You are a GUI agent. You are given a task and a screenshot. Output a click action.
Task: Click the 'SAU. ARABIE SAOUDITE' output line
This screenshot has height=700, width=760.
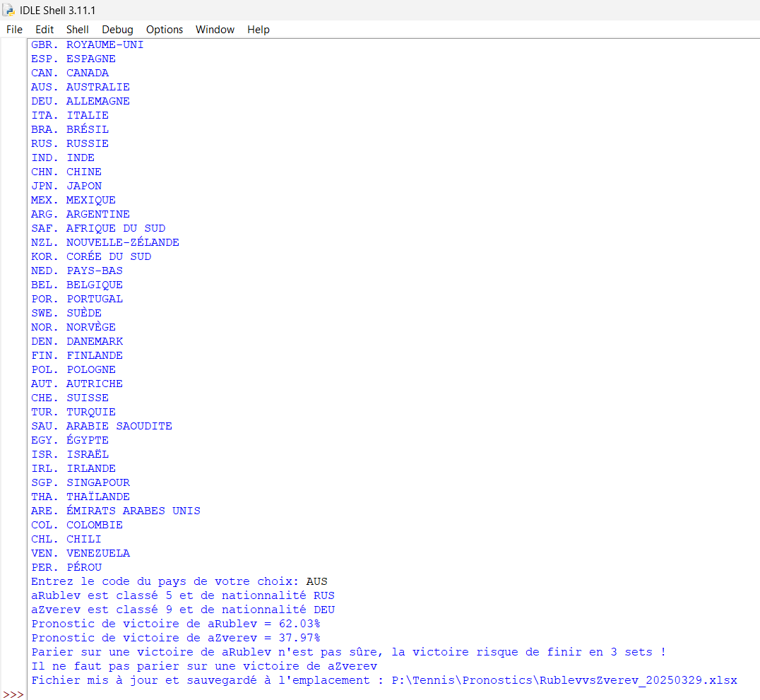pyautogui.click(x=101, y=426)
